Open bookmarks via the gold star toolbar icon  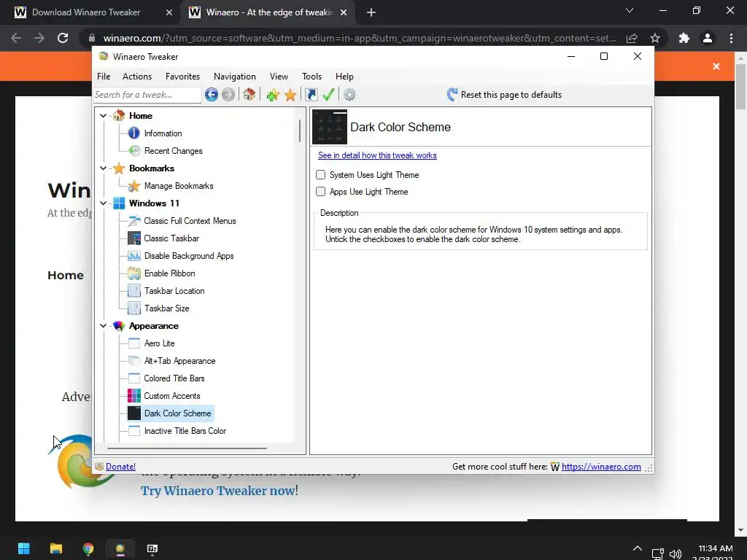[290, 95]
